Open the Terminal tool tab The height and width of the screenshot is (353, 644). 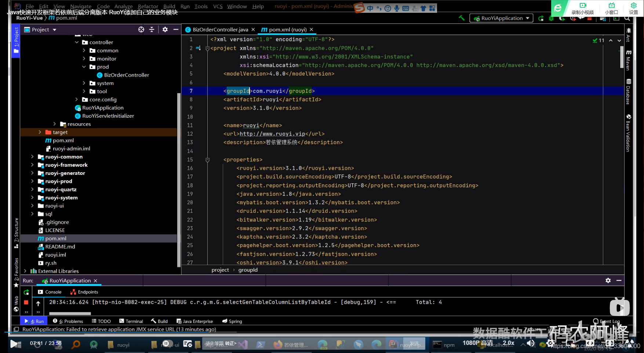point(131,321)
